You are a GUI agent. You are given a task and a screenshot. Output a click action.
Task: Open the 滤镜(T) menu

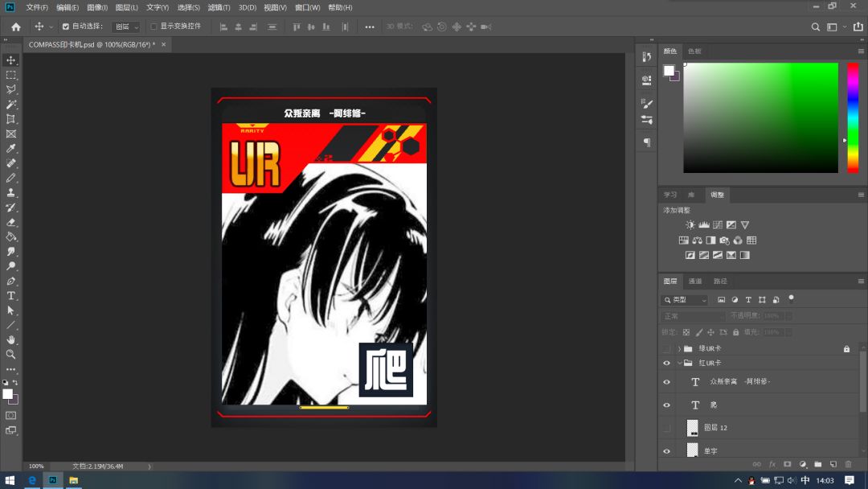click(219, 7)
